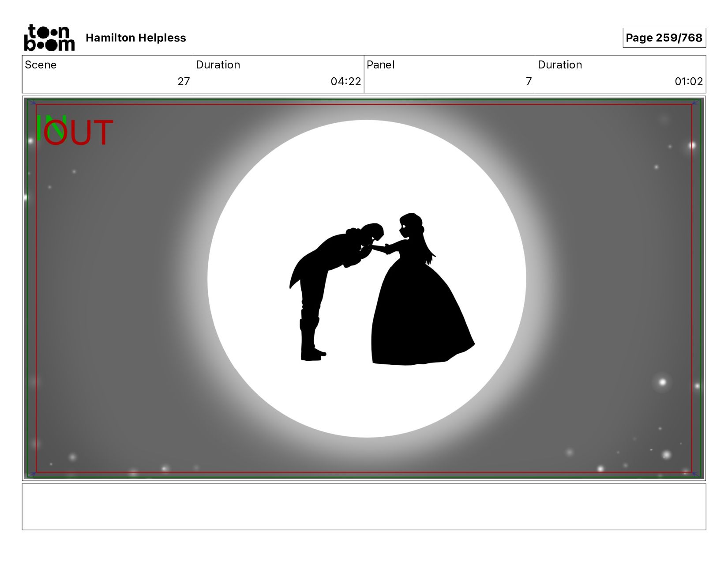Click the scene duration value 04:22
This screenshot has width=728, height=563.
click(345, 81)
